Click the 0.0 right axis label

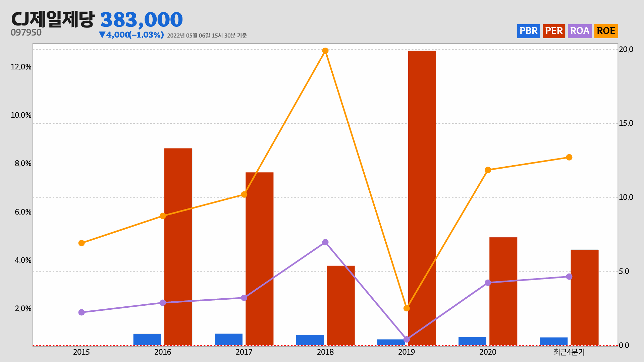pyautogui.click(x=624, y=345)
